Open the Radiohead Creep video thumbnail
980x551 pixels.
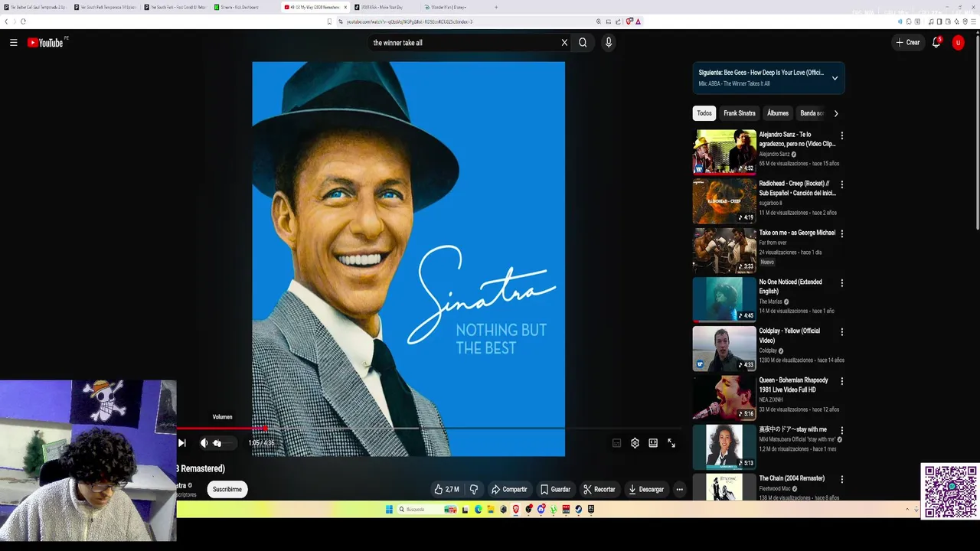click(724, 201)
